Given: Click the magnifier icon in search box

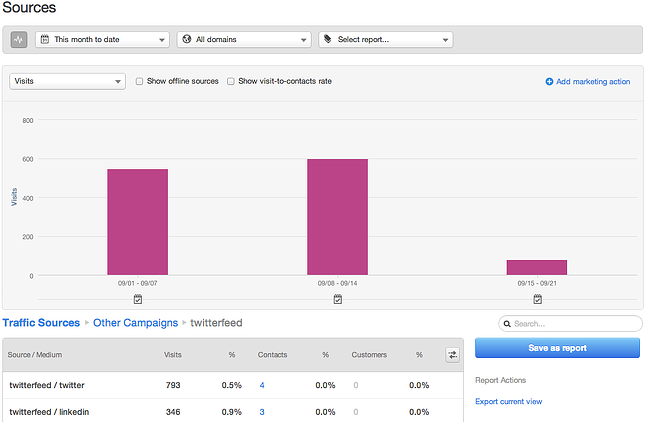Looking at the screenshot, I should pos(506,324).
